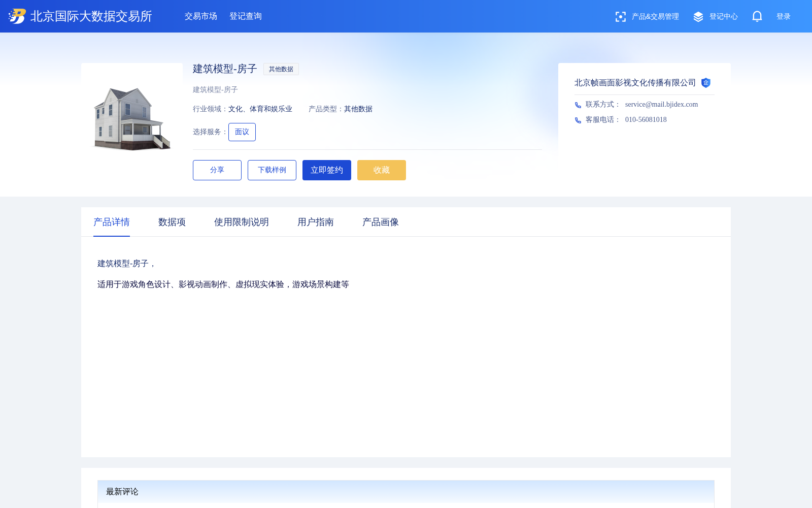Click the 下载样例 button
The height and width of the screenshot is (508, 812).
(x=272, y=170)
